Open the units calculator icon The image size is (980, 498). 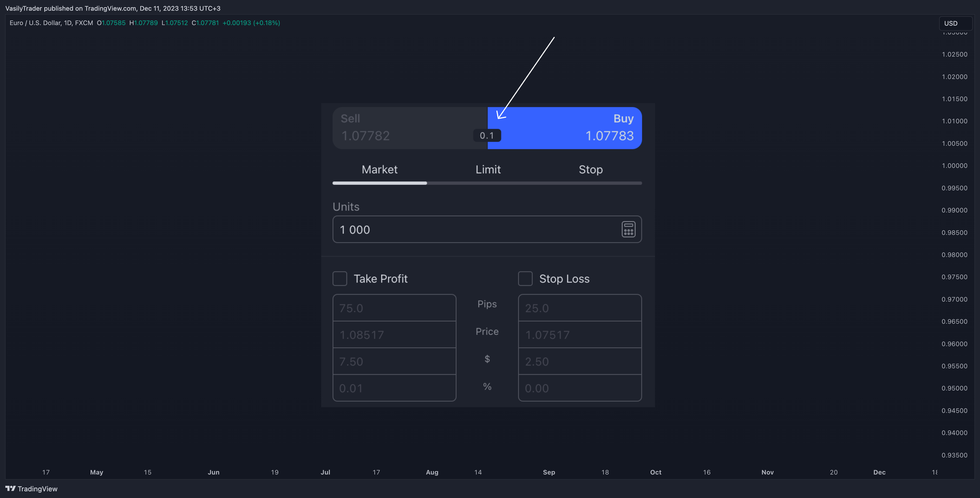629,229
